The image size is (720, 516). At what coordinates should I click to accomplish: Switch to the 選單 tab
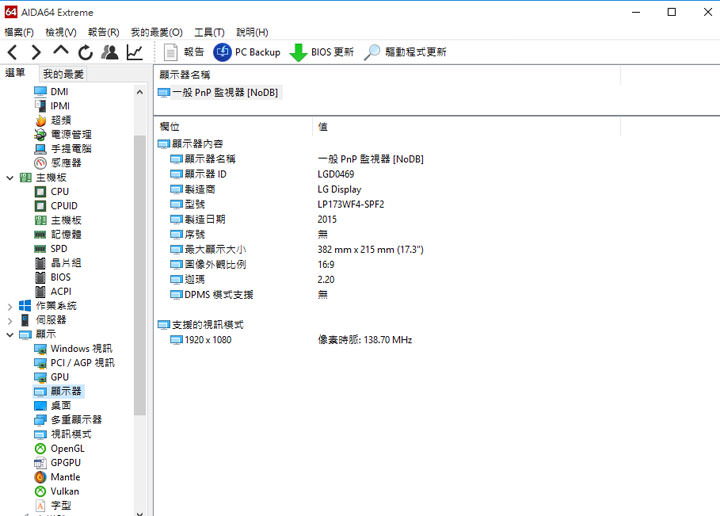point(15,73)
